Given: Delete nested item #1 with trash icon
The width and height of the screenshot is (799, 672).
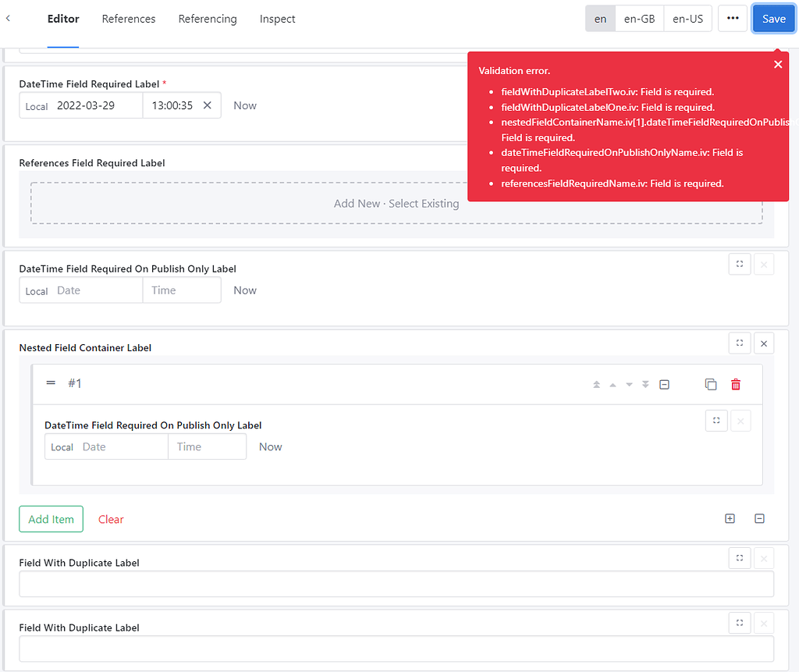Looking at the screenshot, I should (735, 384).
